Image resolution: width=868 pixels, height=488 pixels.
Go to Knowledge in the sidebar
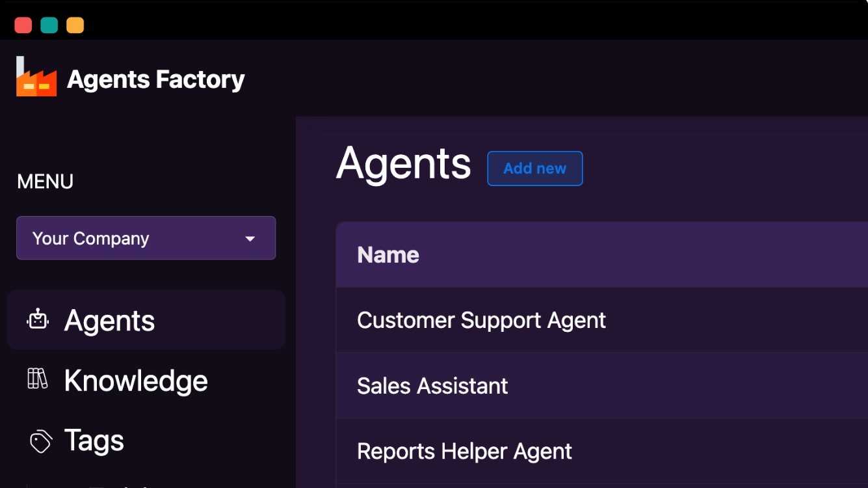tap(136, 381)
